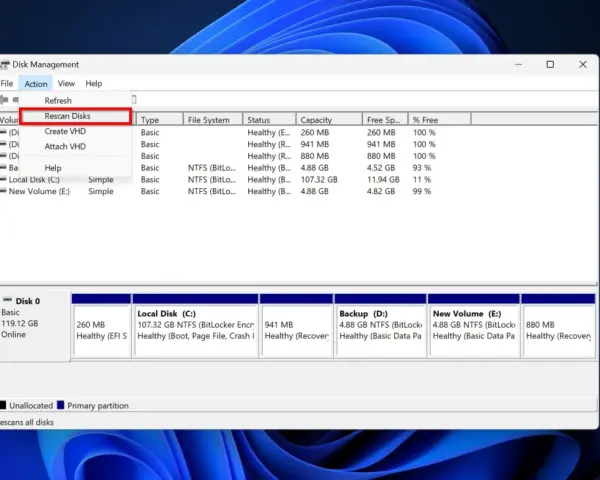
Task: Choose Refresh from the Action menu
Action: 75,101
